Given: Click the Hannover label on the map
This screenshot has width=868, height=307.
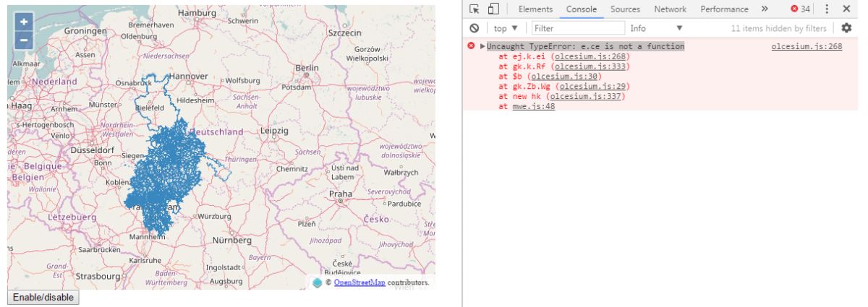Looking at the screenshot, I should tap(187, 75).
